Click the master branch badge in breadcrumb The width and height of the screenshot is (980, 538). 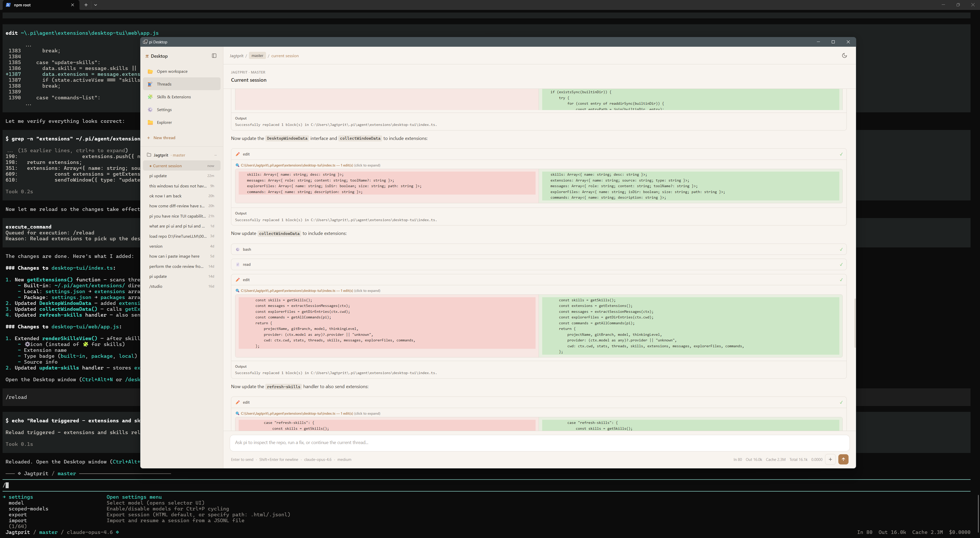pyautogui.click(x=257, y=56)
